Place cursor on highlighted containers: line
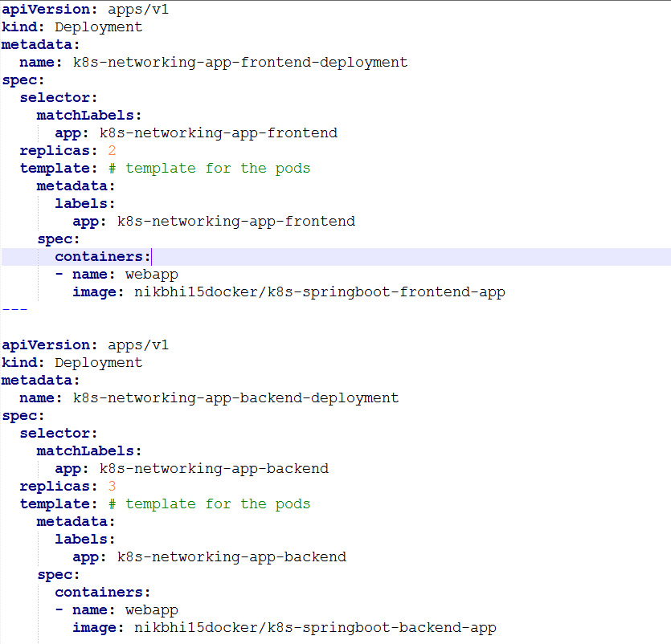This screenshot has width=671, height=644. [336, 257]
